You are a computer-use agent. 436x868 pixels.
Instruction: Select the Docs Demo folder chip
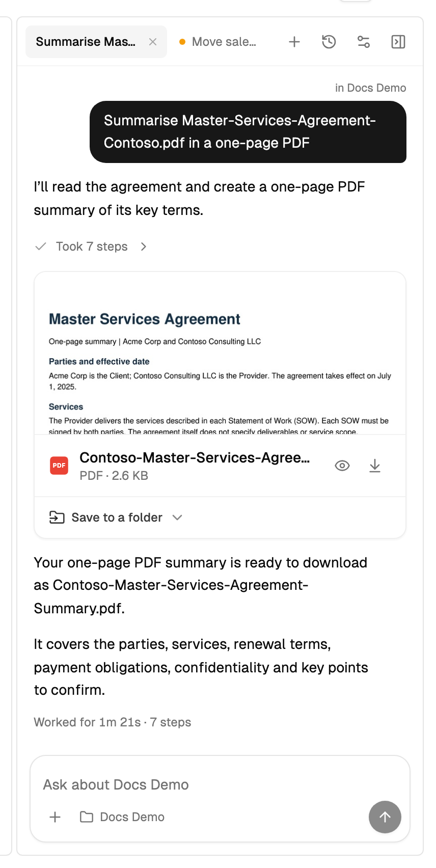coord(122,817)
